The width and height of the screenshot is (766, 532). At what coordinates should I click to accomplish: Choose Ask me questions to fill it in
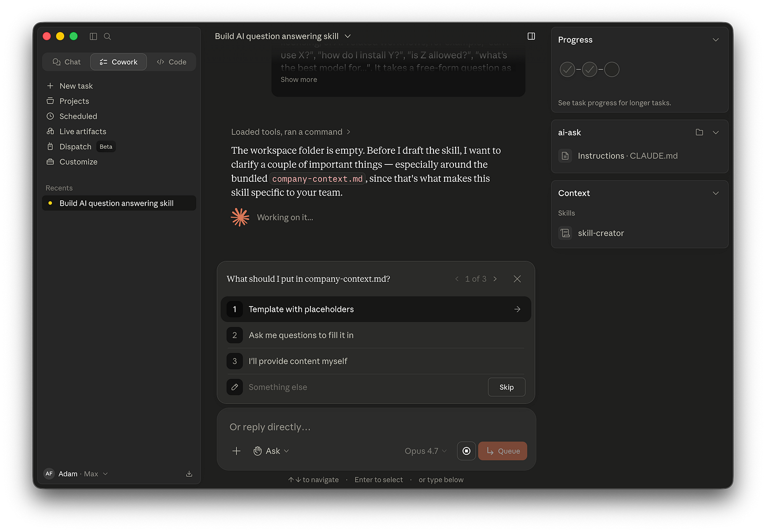coord(376,335)
